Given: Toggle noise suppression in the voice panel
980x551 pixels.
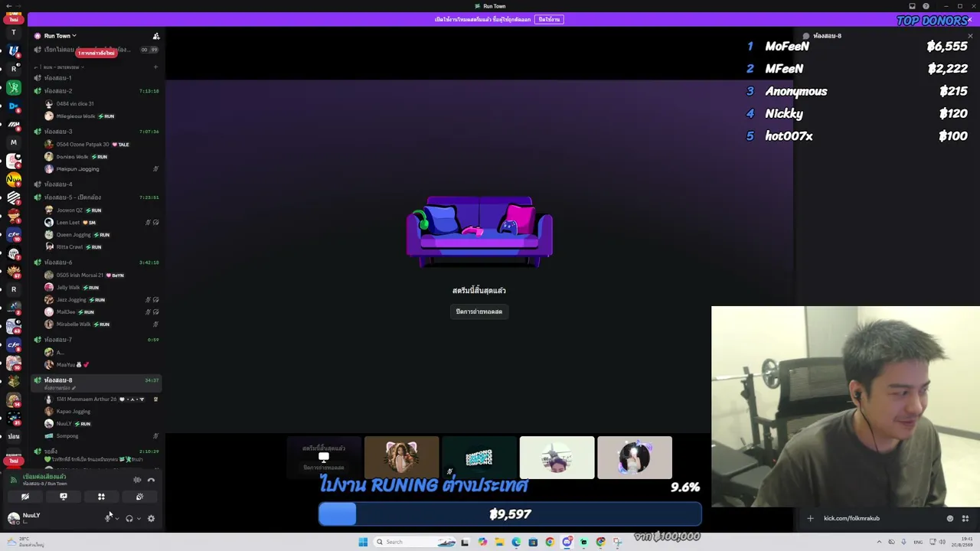Looking at the screenshot, I should pos(137,480).
